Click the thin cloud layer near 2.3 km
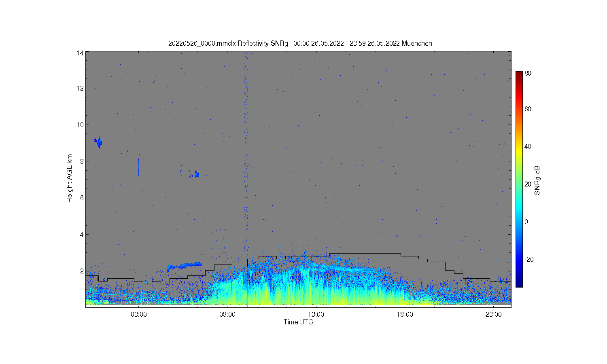This screenshot has width=607, height=364. pos(184,266)
